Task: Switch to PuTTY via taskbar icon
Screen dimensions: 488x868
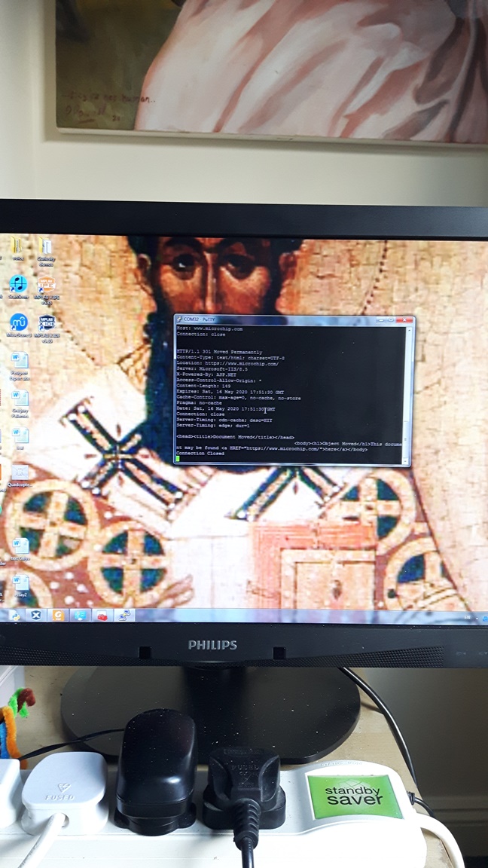Action: pyautogui.click(x=124, y=615)
